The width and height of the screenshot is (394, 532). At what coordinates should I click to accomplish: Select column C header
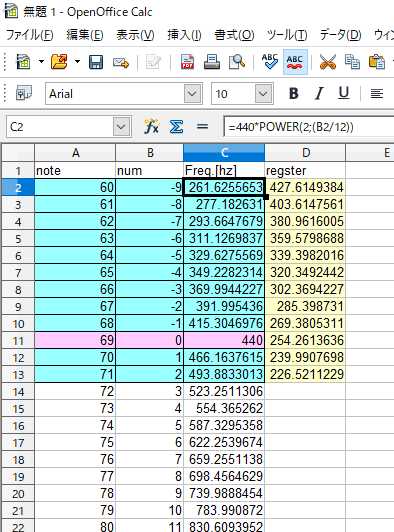pos(224,153)
